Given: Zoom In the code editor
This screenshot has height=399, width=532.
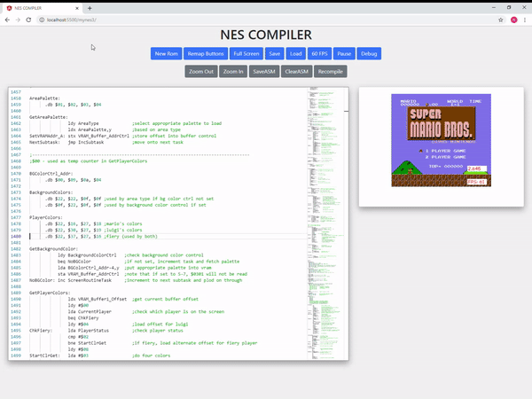Looking at the screenshot, I should tap(233, 72).
